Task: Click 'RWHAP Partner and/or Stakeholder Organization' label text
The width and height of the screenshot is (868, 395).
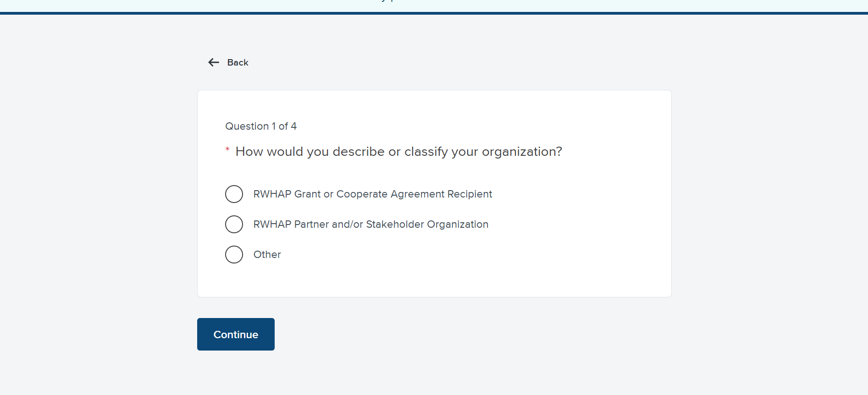Action: (370, 225)
